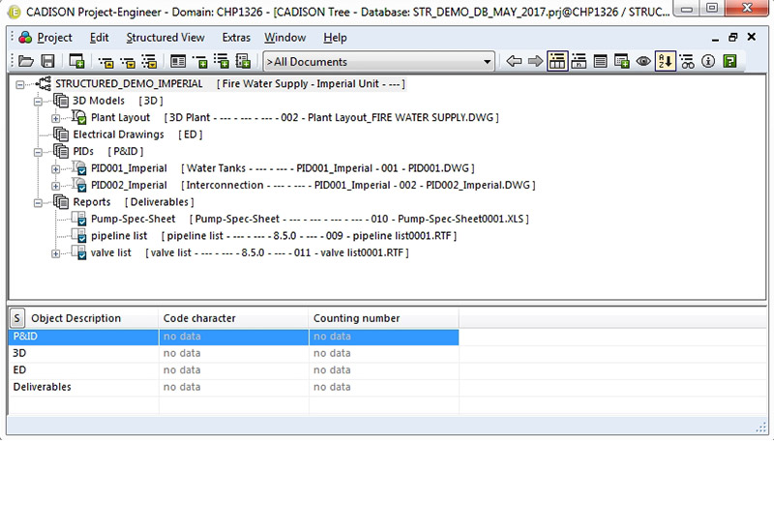Click the 3D Models document group icon
Viewport: 774px width, 532px height.
(61, 101)
